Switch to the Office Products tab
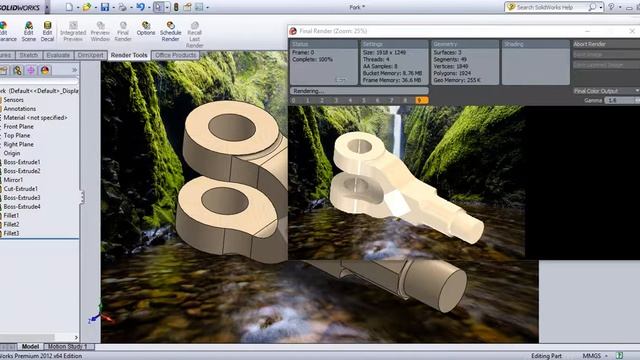 [176, 55]
